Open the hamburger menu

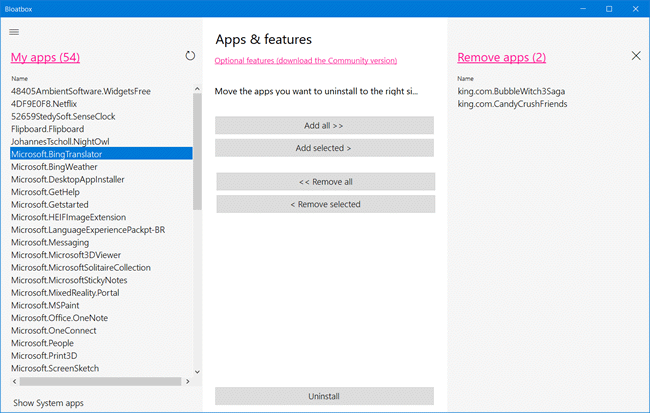tap(14, 32)
